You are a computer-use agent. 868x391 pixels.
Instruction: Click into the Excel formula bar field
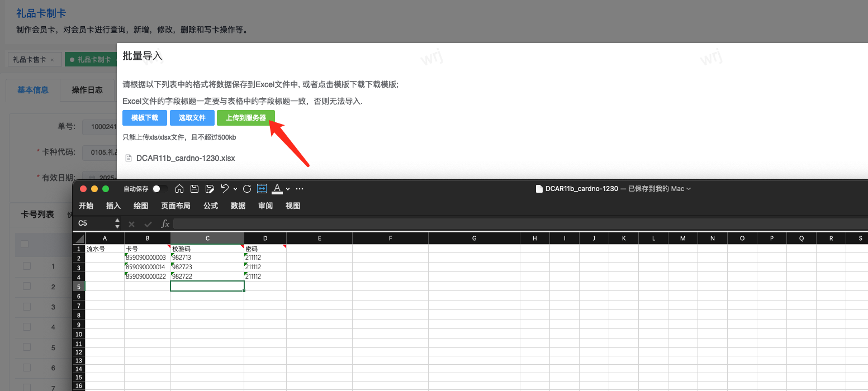click(520, 223)
